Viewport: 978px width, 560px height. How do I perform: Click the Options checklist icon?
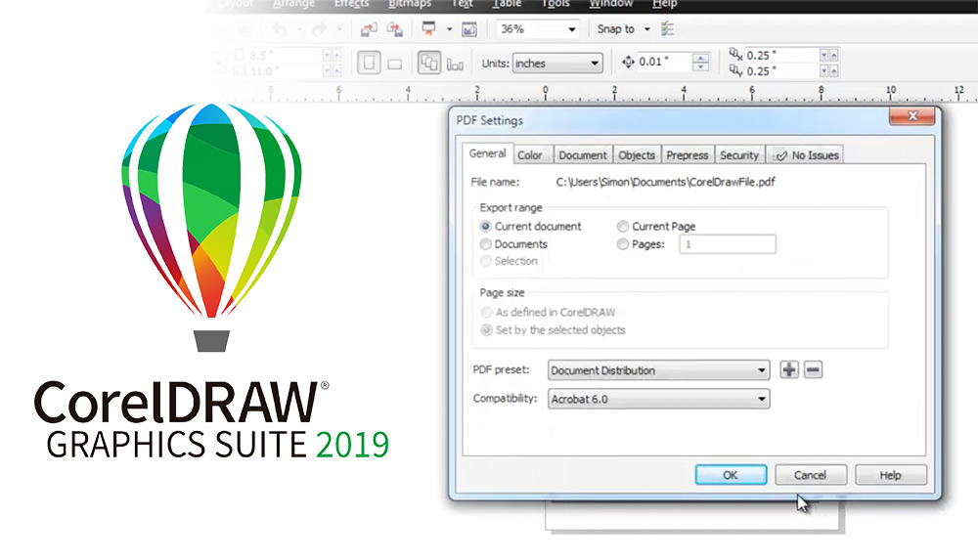[x=667, y=28]
